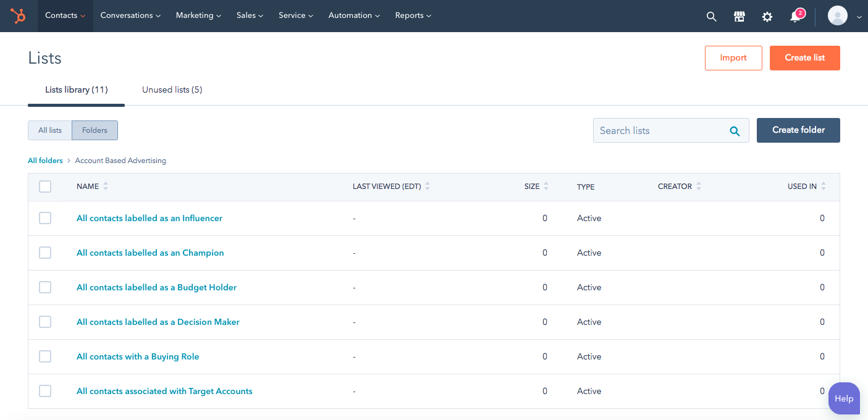Check the box for the Influencer list
This screenshot has height=420, width=868.
[45, 218]
